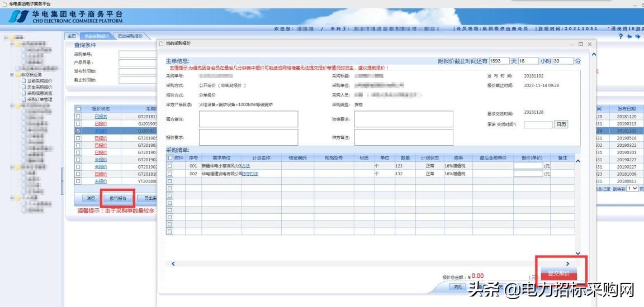The image size is (644, 307).
Task: Click the 采购清单 horizontal scroll right arrow
Action: [x=568, y=263]
